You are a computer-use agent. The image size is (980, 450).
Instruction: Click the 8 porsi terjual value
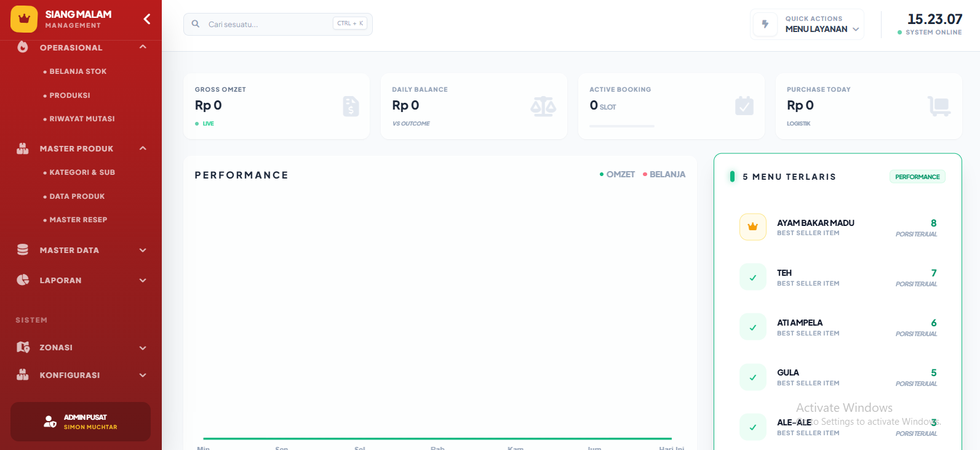(x=934, y=223)
